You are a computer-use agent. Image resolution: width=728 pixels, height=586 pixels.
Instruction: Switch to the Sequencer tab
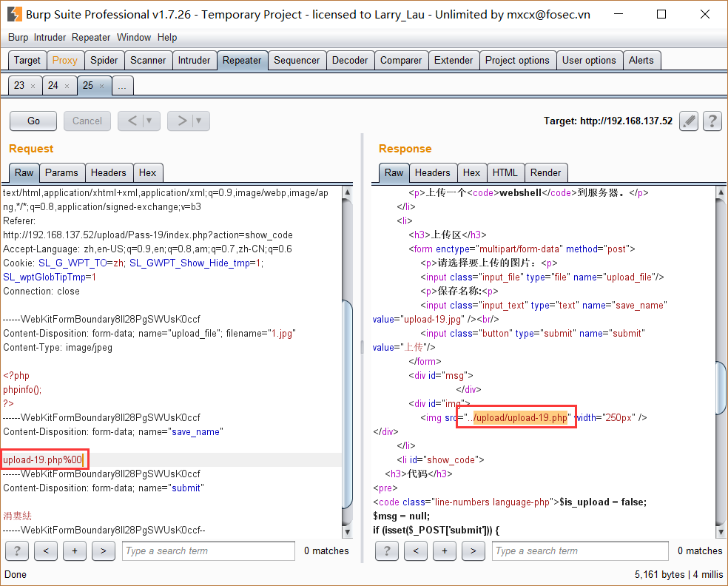pyautogui.click(x=297, y=61)
